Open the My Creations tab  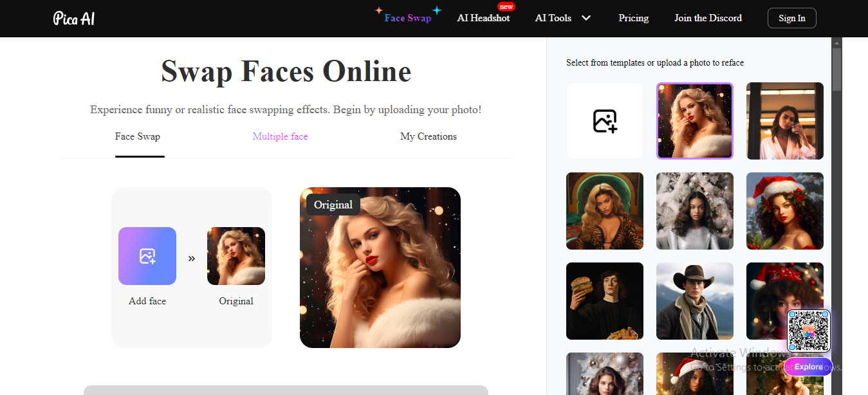[x=429, y=136]
